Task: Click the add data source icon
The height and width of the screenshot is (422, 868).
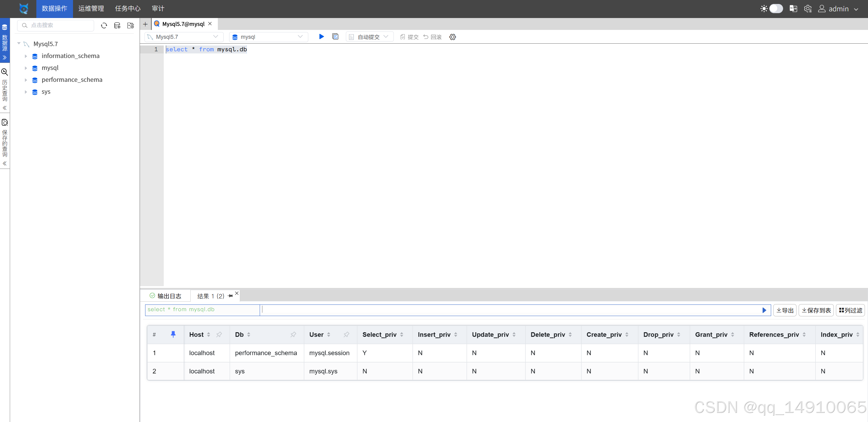Action: [117, 26]
